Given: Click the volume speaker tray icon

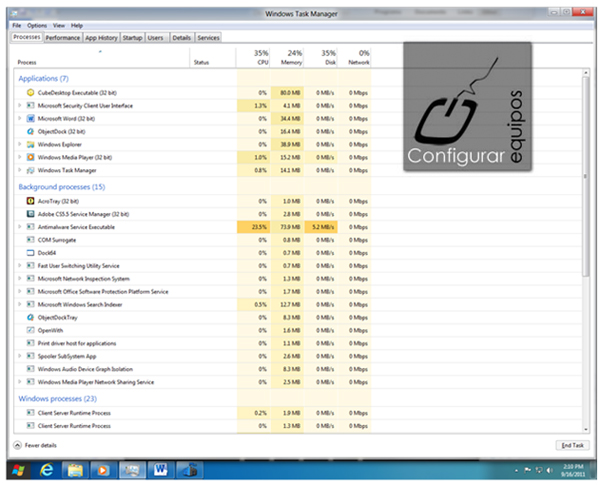Looking at the screenshot, I should [x=549, y=470].
